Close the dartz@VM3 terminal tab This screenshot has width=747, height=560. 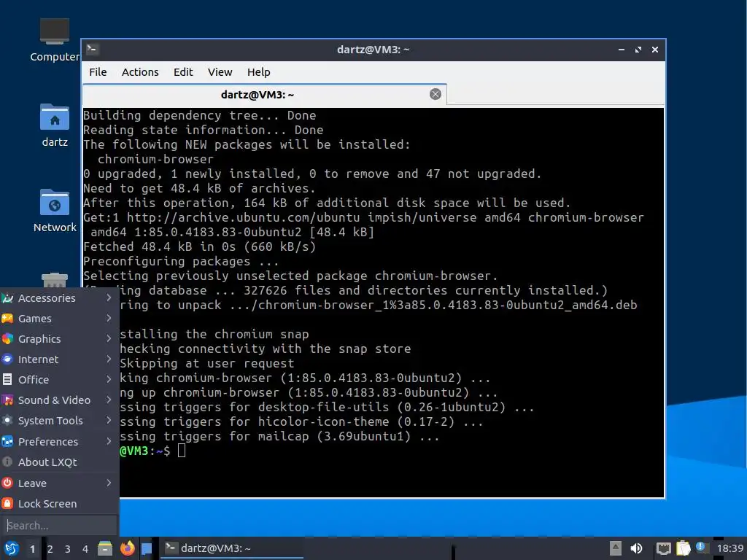pos(435,94)
